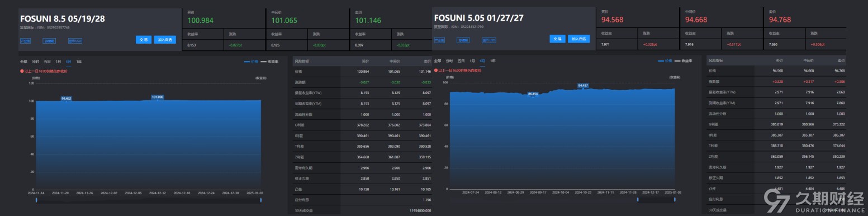Click the 99.462 data label on FOSUNI 8.5 chart
This screenshot has height=216, width=868.
tap(67, 98)
